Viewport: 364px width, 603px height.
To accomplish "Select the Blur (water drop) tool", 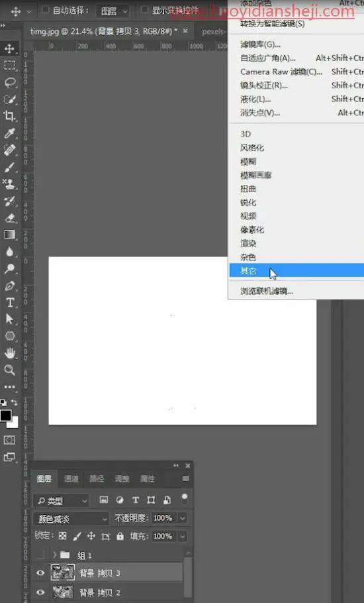I will [10, 252].
